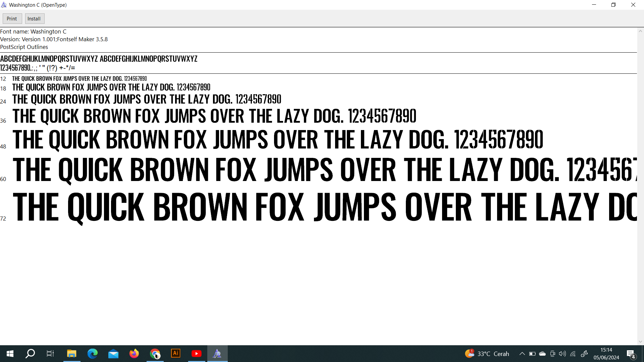This screenshot has height=362, width=644.
Task: Switch to Google Chrome window
Action: click(x=155, y=354)
